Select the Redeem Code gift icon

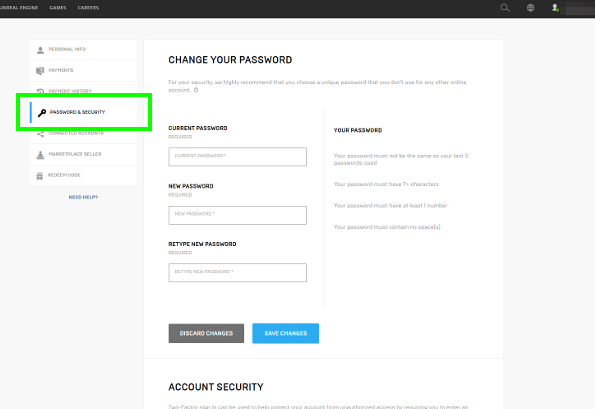coord(39,175)
